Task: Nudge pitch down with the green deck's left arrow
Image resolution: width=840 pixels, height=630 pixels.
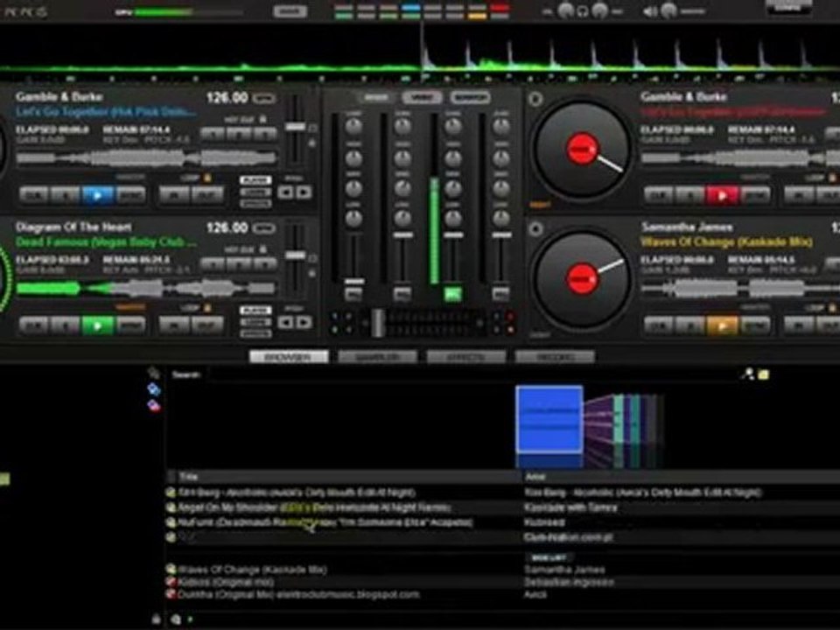Action: click(285, 322)
